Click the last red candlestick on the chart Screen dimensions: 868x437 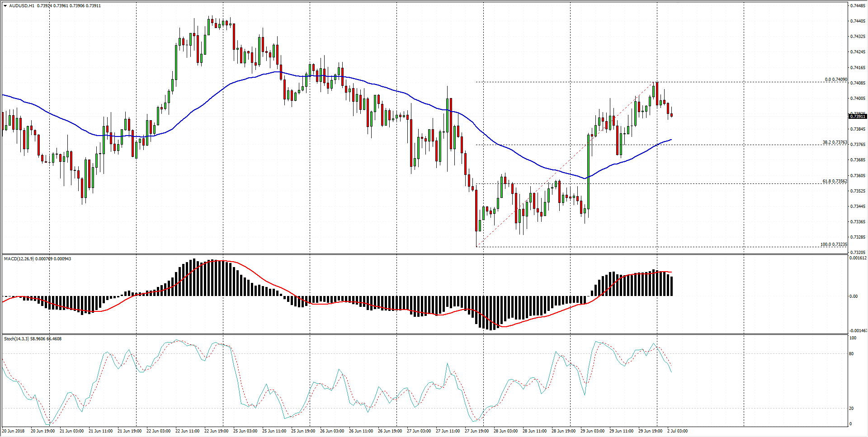pyautogui.click(x=672, y=115)
